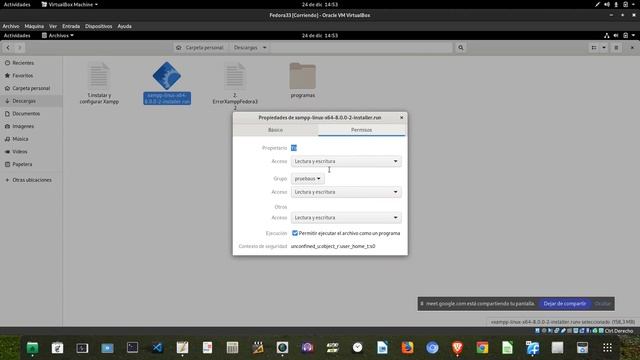Open the guest system menu arrow
The image size is (640, 360).
click(x=633, y=36)
